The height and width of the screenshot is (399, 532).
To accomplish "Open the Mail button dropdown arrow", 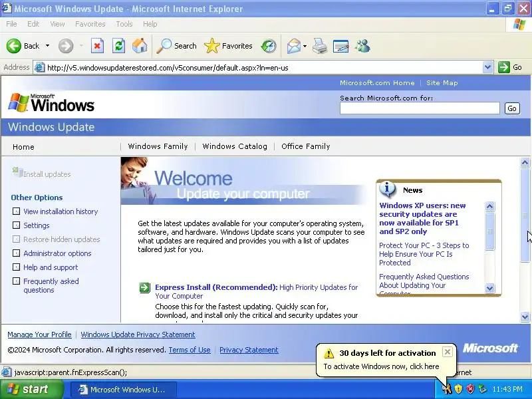I will pyautogui.click(x=305, y=46).
